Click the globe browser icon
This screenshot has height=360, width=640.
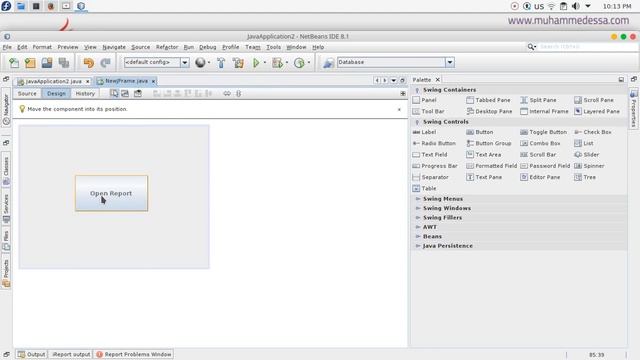tap(200, 62)
